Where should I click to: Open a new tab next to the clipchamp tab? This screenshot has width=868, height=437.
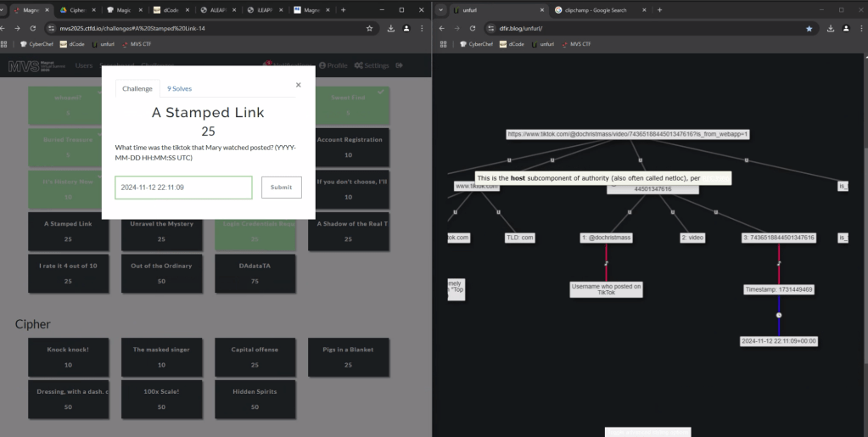pos(659,10)
